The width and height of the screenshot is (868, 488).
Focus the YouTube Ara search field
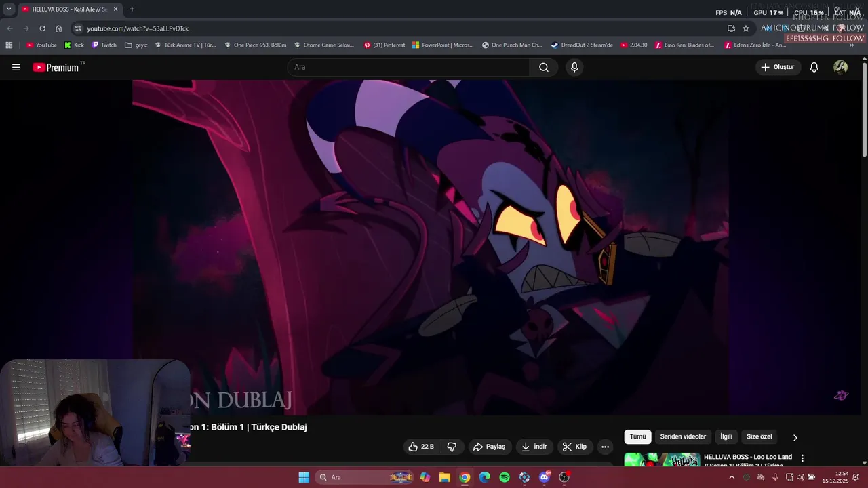point(409,67)
